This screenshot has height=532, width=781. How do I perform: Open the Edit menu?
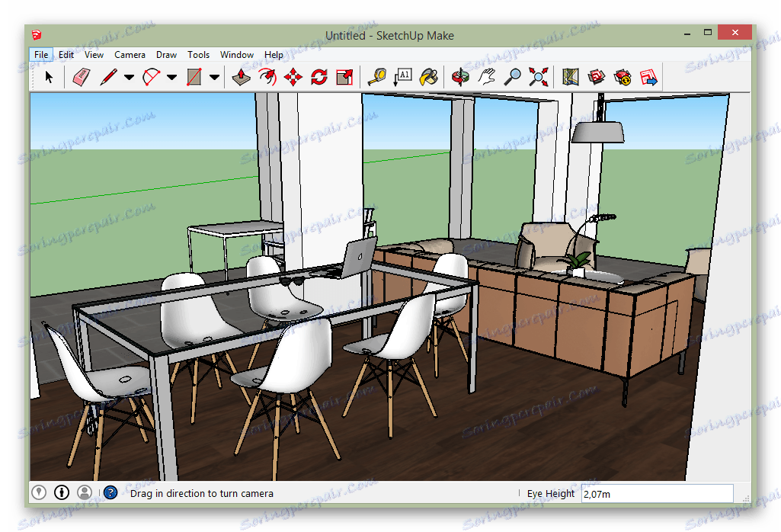[x=66, y=55]
